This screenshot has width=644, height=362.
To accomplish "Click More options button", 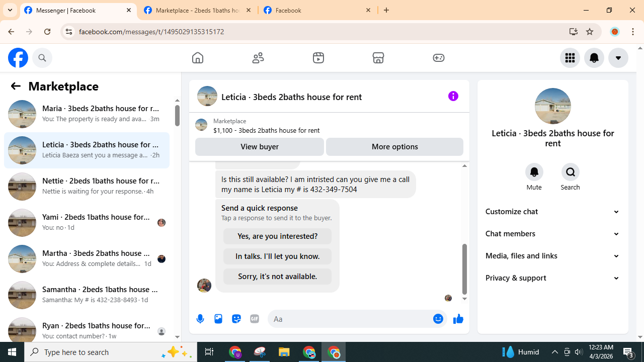I will point(394,147).
